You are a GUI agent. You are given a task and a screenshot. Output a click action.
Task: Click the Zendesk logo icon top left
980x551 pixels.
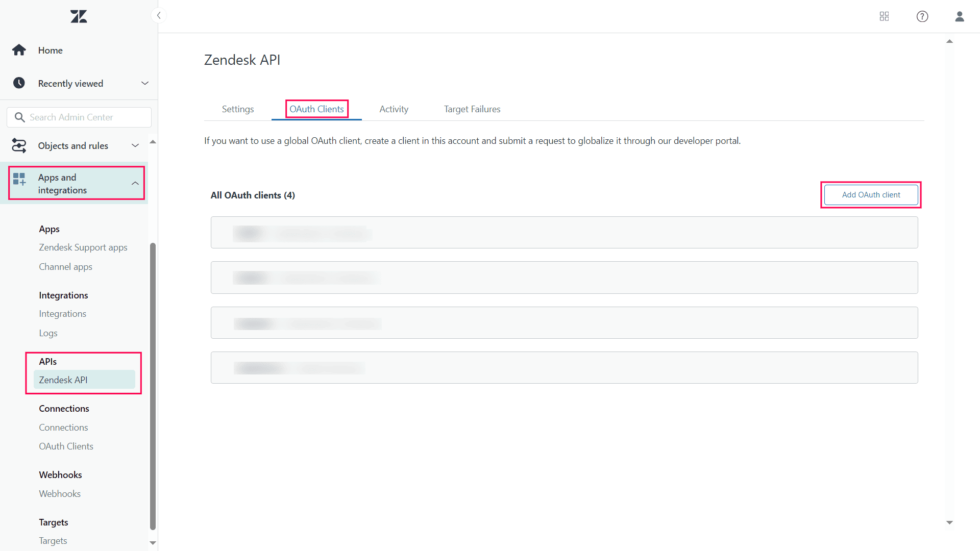[79, 15]
